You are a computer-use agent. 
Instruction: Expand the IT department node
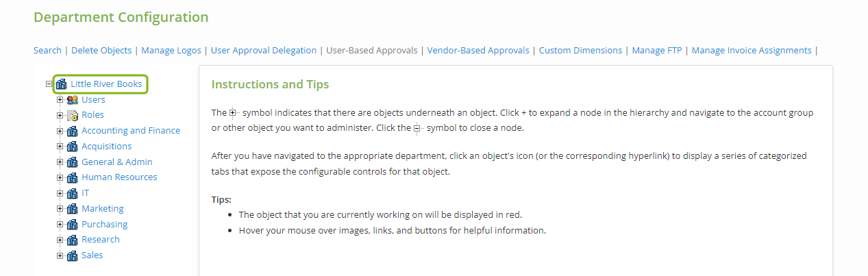pyautogui.click(x=60, y=193)
